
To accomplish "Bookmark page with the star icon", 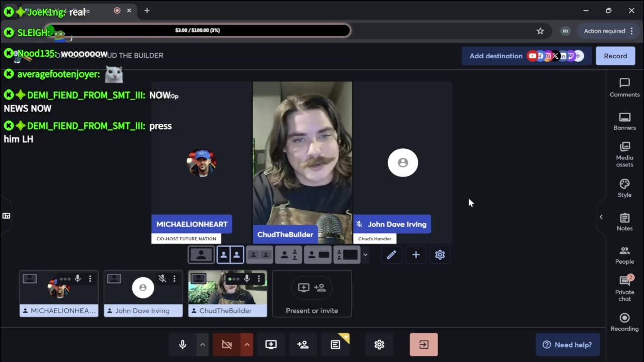I will click(x=540, y=31).
